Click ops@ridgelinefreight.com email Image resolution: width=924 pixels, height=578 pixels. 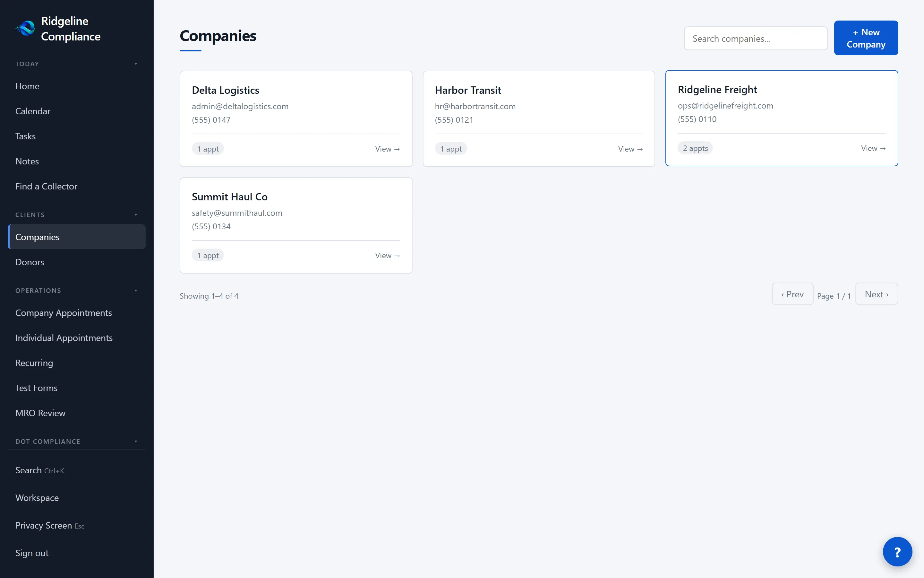(725, 106)
